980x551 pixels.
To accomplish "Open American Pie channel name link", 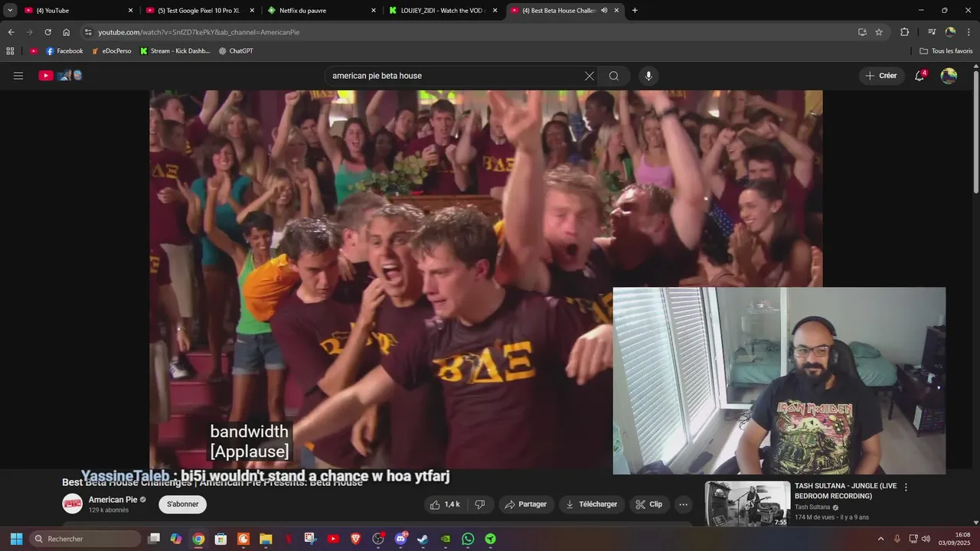I will pyautogui.click(x=113, y=500).
